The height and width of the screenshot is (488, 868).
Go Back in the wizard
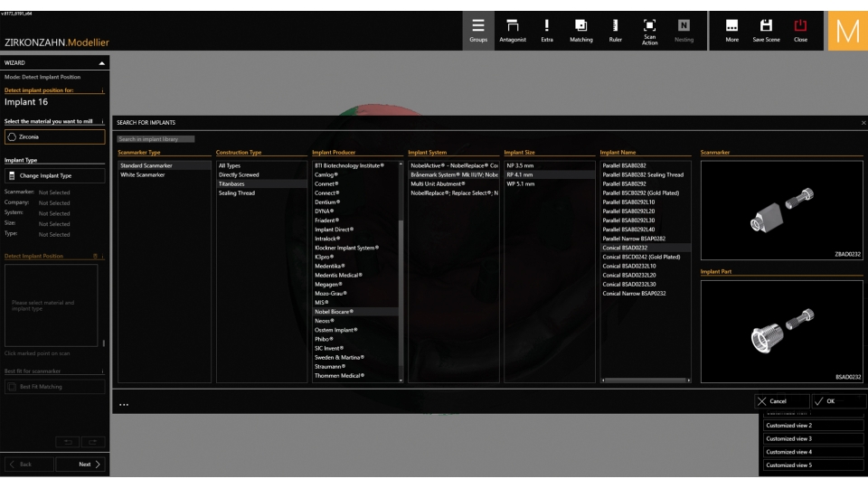click(x=29, y=465)
